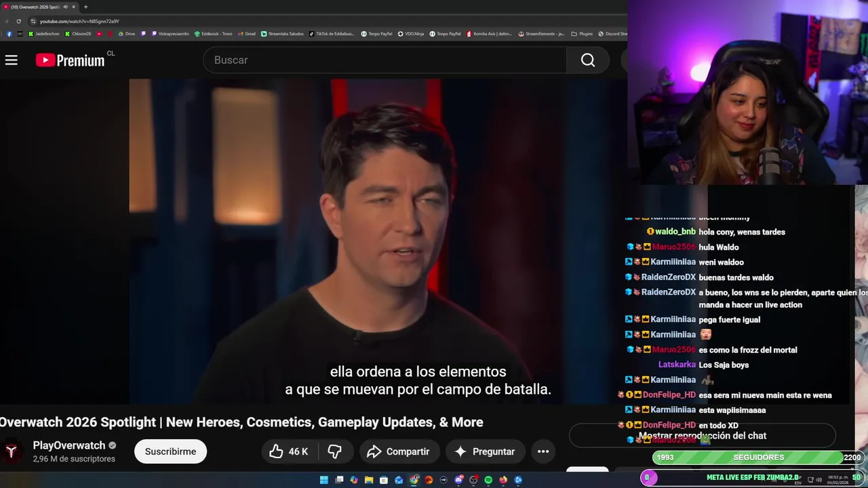Image resolution: width=868 pixels, height=488 pixels.
Task: Open the Cbloom26 bookmark
Action: tap(77, 33)
